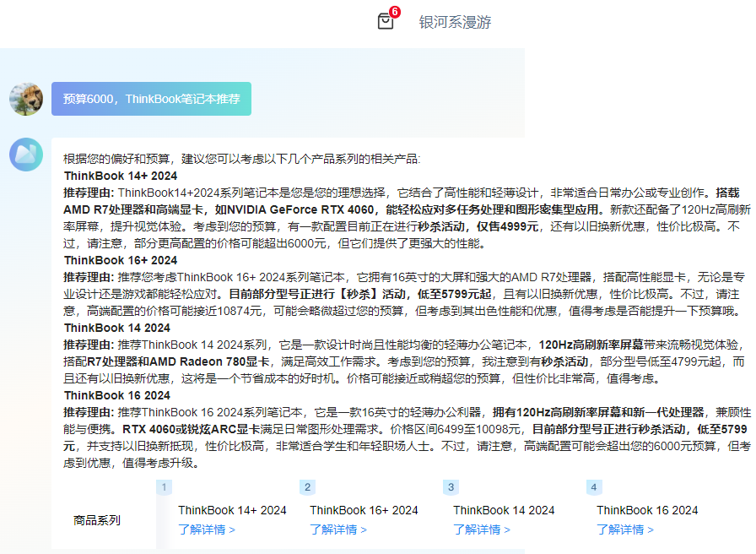Click the ThinkBook 16+ 2024 bold heading in reply
The height and width of the screenshot is (554, 756).
(x=121, y=260)
